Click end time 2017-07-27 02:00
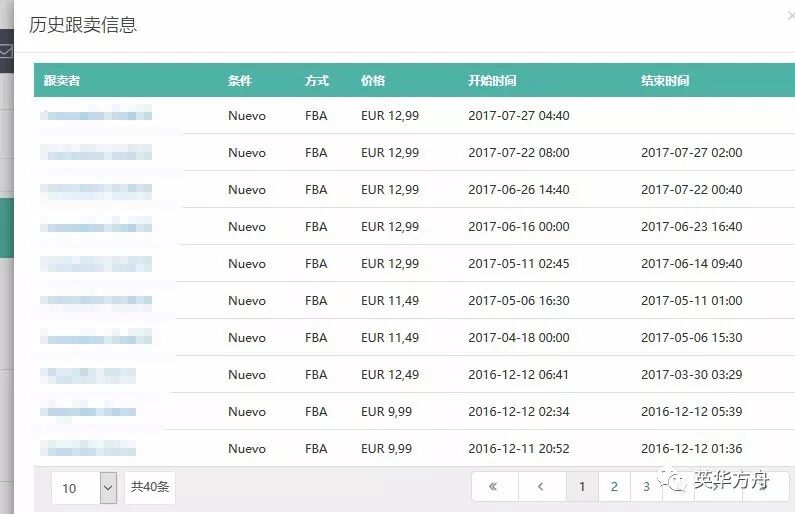The height and width of the screenshot is (514, 795). click(692, 153)
